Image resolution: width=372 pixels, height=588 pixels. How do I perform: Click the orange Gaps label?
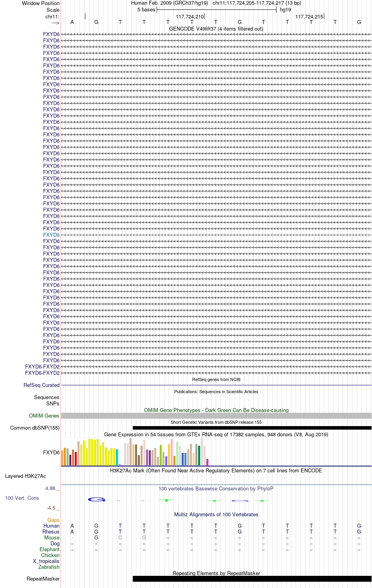tap(53, 520)
